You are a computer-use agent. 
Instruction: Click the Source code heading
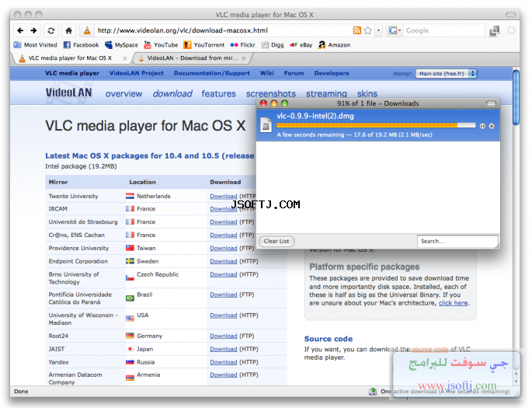[328, 339]
